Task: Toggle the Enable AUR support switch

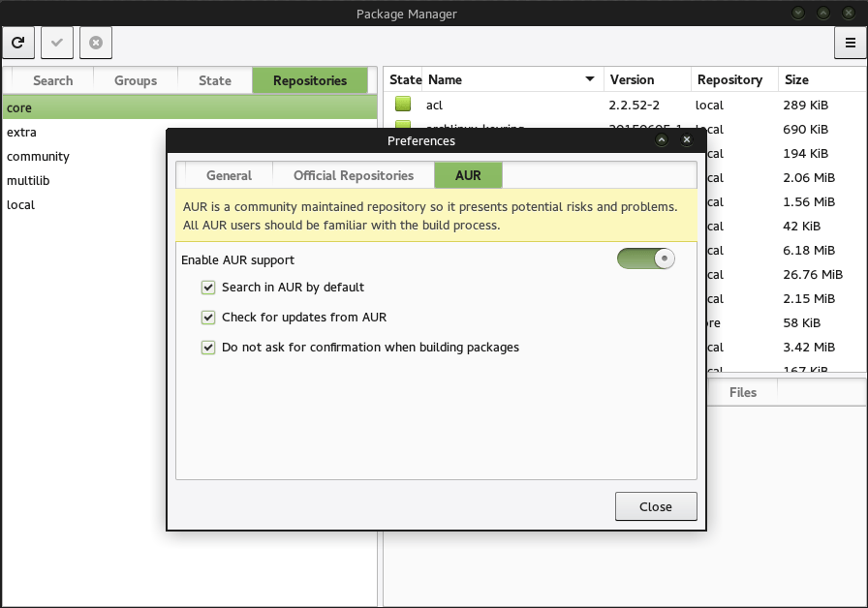Action: [646, 258]
